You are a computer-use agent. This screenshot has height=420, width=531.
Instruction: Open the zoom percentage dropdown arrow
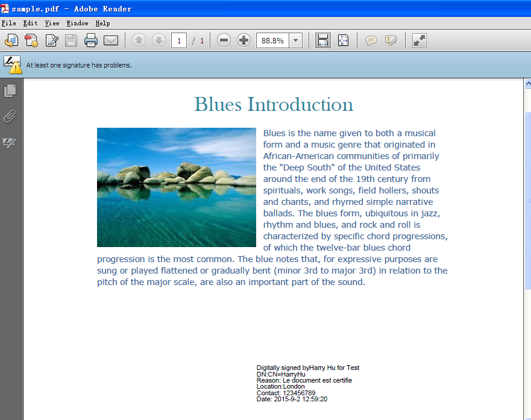[x=296, y=40]
